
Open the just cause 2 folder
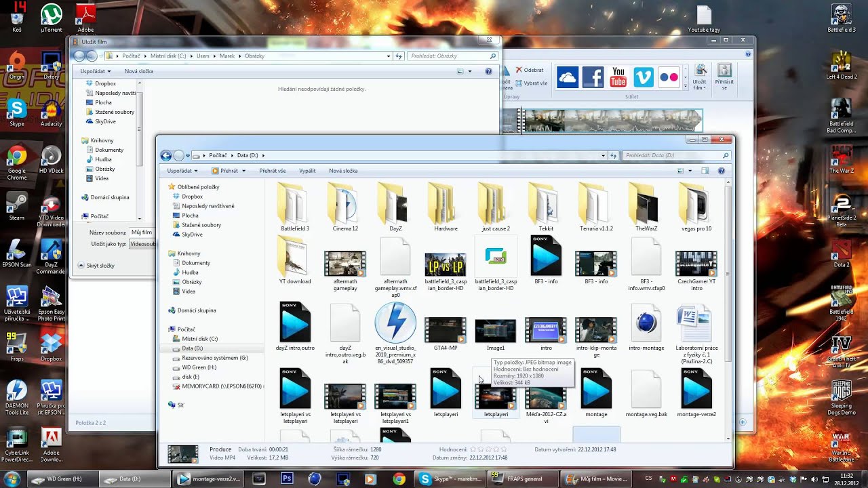tap(496, 207)
